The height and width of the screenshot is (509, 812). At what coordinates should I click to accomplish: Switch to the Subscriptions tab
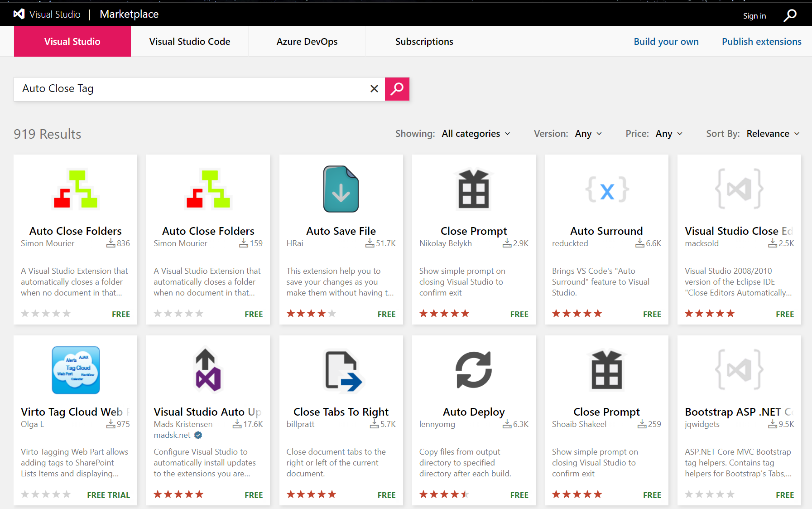point(424,41)
